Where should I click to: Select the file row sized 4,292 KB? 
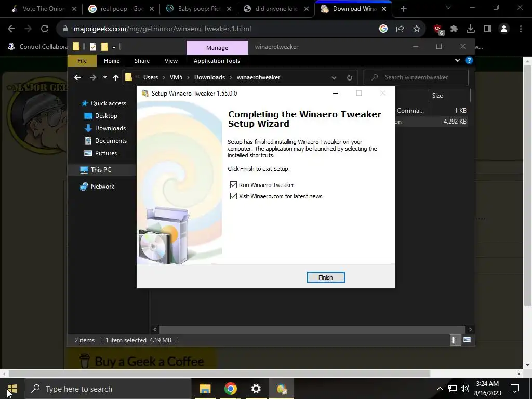click(432, 122)
